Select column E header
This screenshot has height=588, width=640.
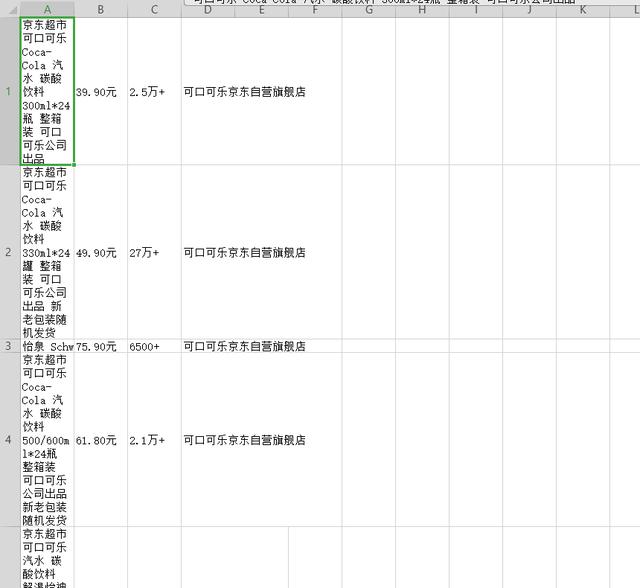(x=262, y=10)
